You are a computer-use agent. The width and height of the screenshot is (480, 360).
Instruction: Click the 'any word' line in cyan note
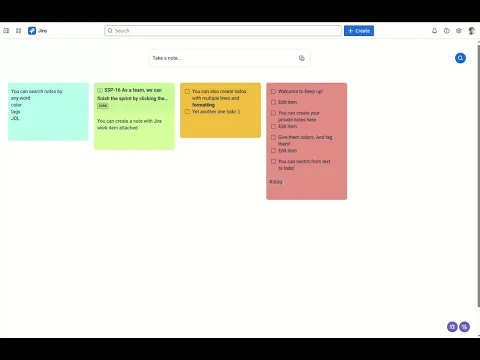(x=21, y=98)
